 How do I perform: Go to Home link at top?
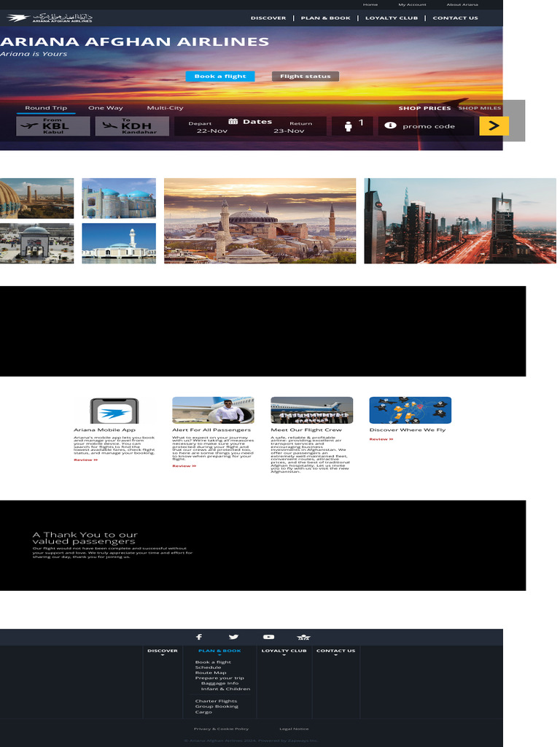pos(370,5)
